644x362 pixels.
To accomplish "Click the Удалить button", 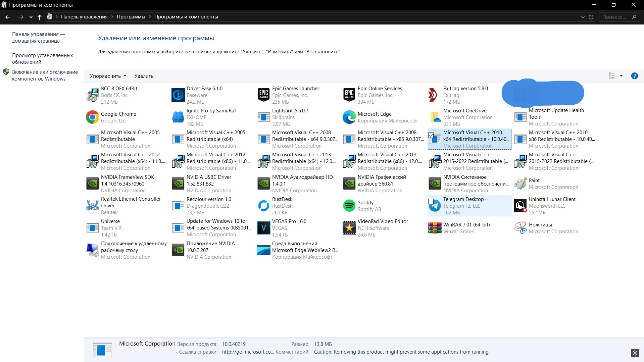I will (x=144, y=76).
